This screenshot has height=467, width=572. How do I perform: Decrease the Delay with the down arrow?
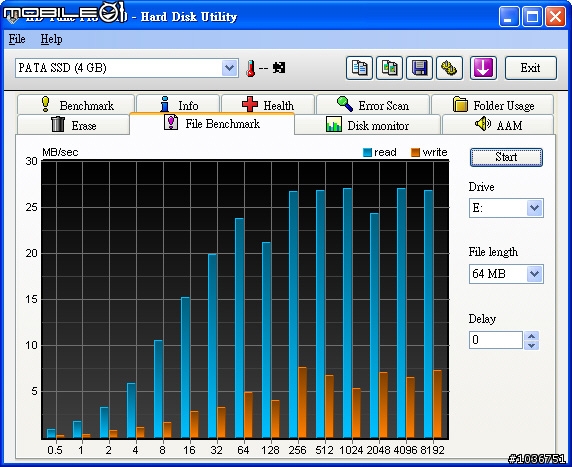point(532,345)
